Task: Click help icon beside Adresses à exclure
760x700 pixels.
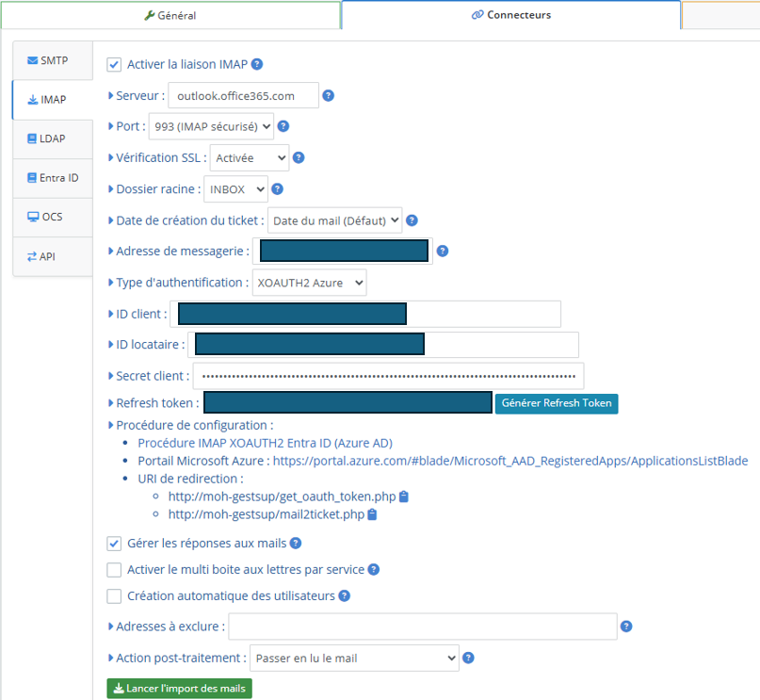Action: click(x=626, y=627)
